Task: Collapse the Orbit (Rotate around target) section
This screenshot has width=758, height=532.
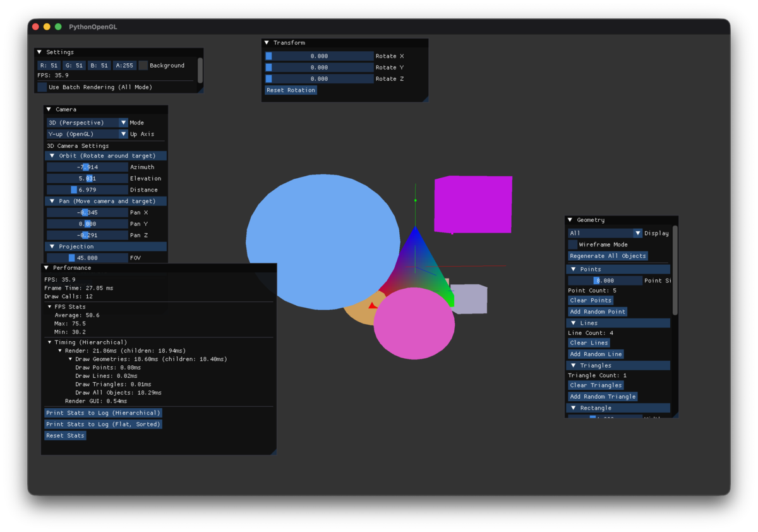Action: point(106,155)
